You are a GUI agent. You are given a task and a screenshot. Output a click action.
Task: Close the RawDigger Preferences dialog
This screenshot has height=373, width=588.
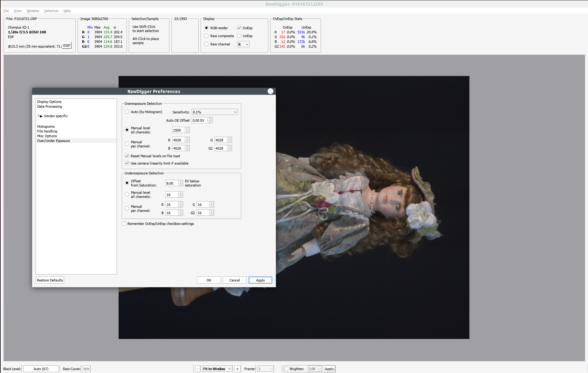tap(270, 92)
